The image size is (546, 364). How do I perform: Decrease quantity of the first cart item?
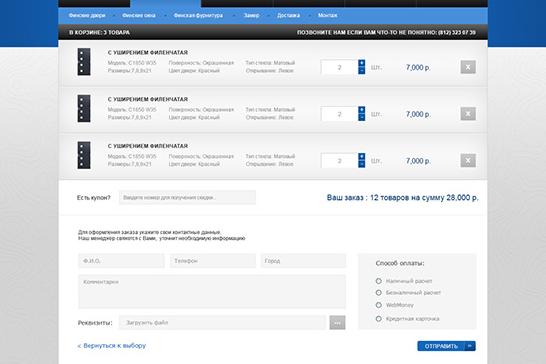tap(361, 71)
